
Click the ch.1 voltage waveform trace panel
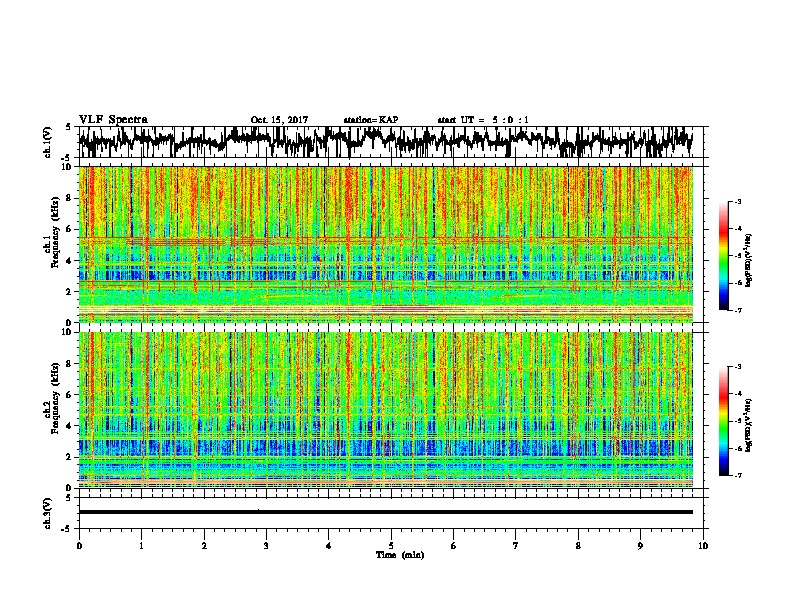[390, 142]
